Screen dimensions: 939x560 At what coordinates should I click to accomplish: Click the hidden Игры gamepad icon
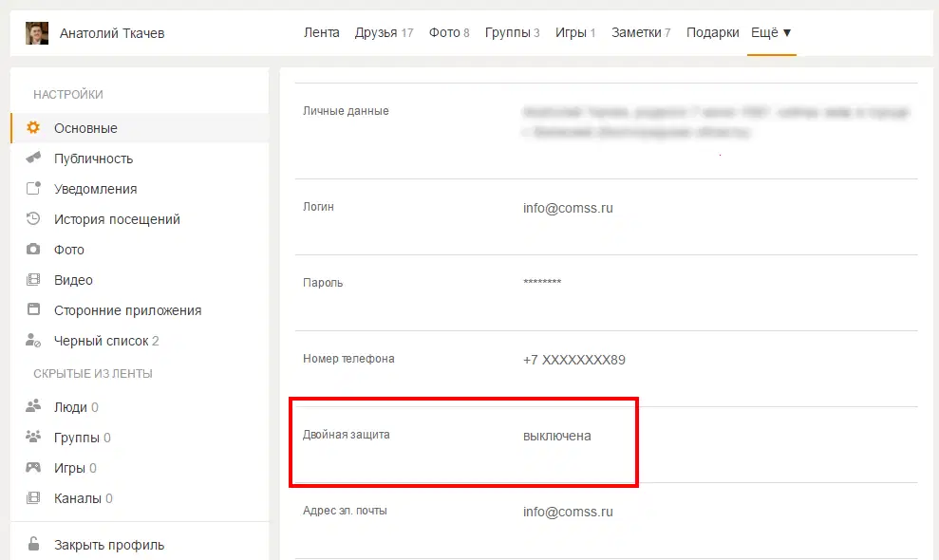(33, 467)
